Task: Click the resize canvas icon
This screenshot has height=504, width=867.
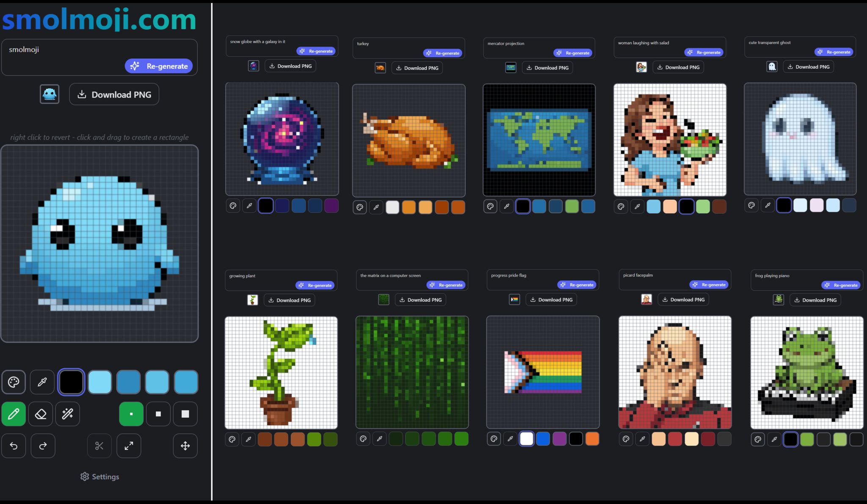Action: pyautogui.click(x=129, y=446)
